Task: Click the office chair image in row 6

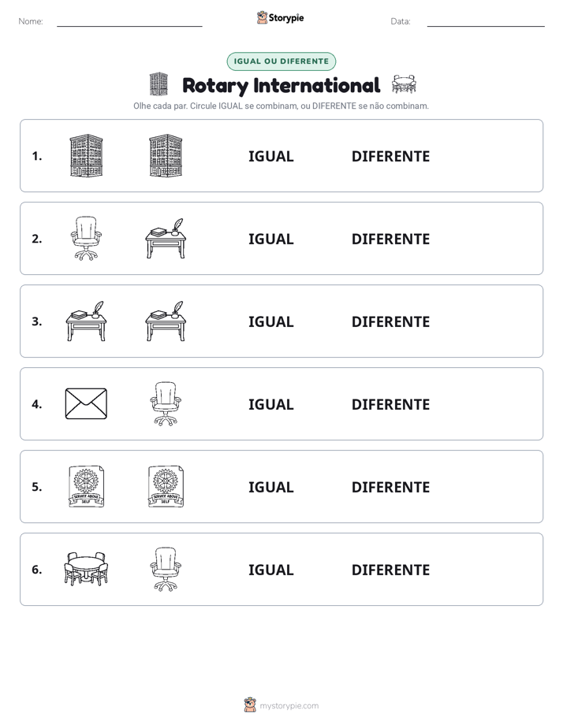Action: tap(166, 569)
